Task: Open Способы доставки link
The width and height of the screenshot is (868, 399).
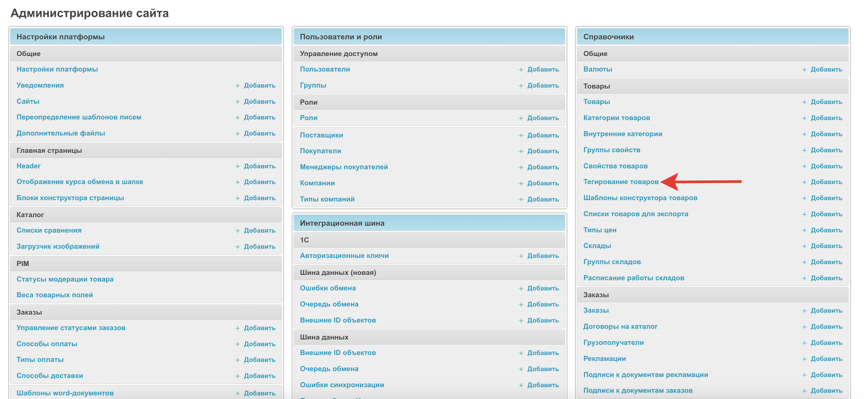Action: click(50, 376)
